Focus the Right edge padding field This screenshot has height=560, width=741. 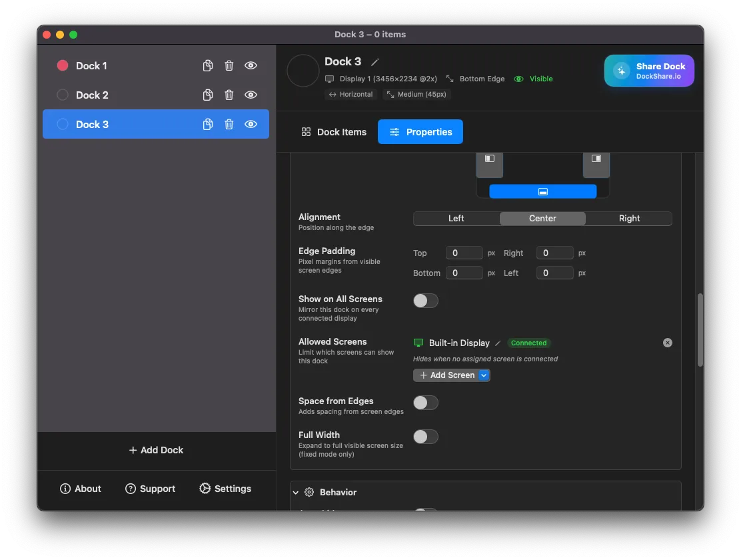point(555,253)
